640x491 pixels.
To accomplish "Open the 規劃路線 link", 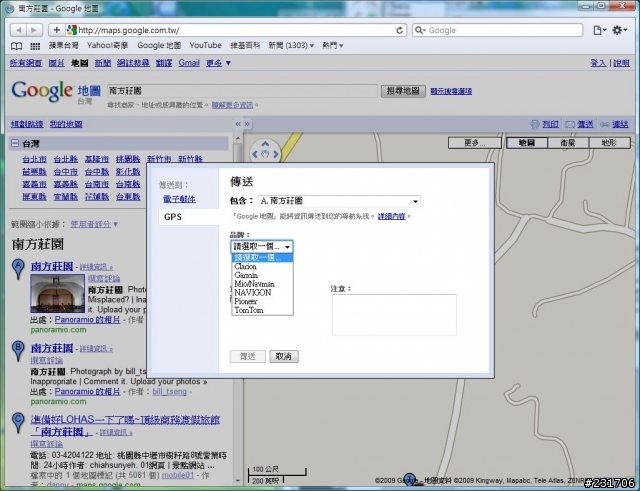I will click(27, 124).
